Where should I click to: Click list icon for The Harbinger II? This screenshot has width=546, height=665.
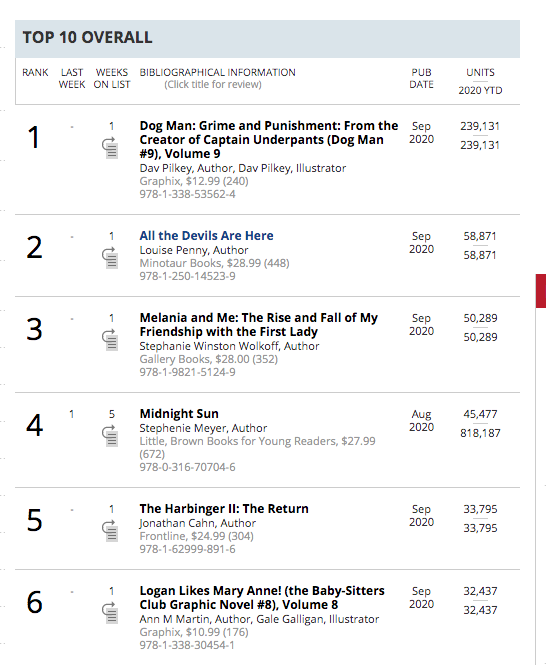(110, 531)
